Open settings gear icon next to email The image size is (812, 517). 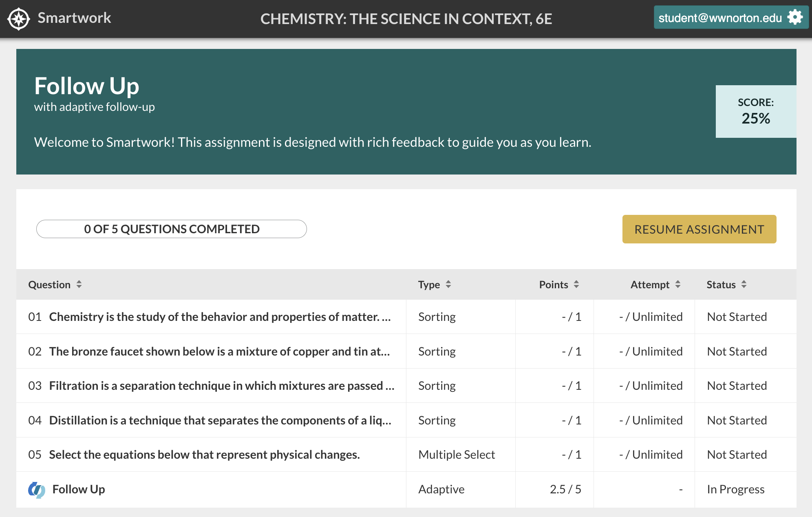[x=795, y=18]
